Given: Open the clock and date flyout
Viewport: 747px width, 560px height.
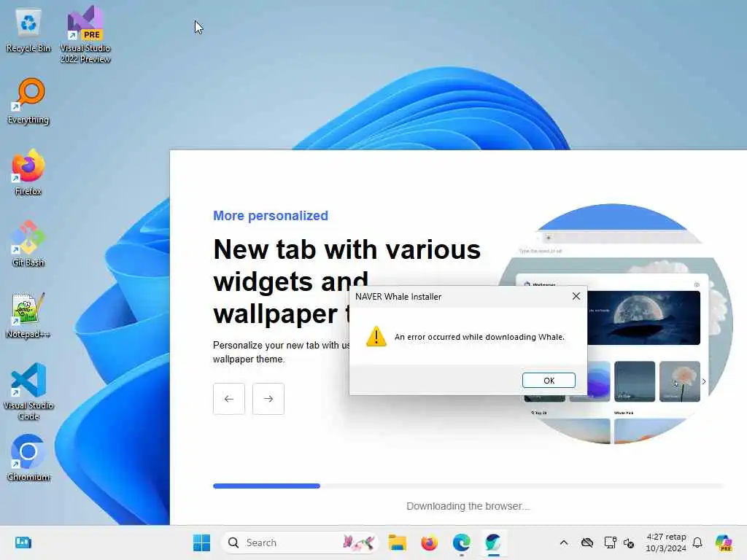Looking at the screenshot, I should click(x=666, y=542).
